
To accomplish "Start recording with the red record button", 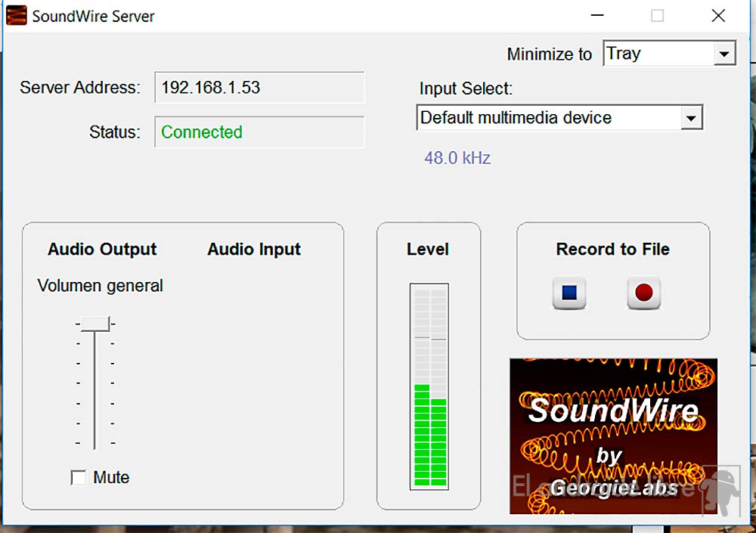I will (x=644, y=293).
